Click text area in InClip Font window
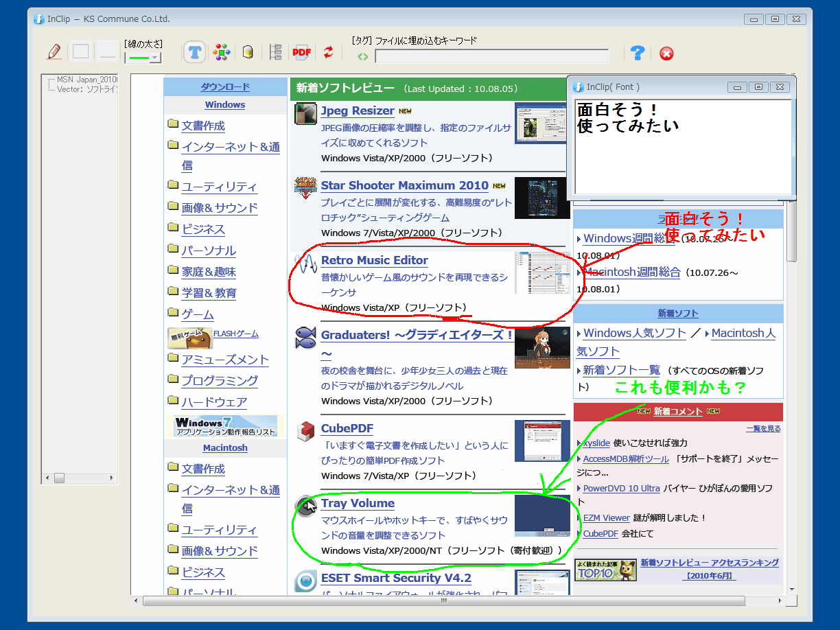Screen dimensions: 840x630 point(683,148)
